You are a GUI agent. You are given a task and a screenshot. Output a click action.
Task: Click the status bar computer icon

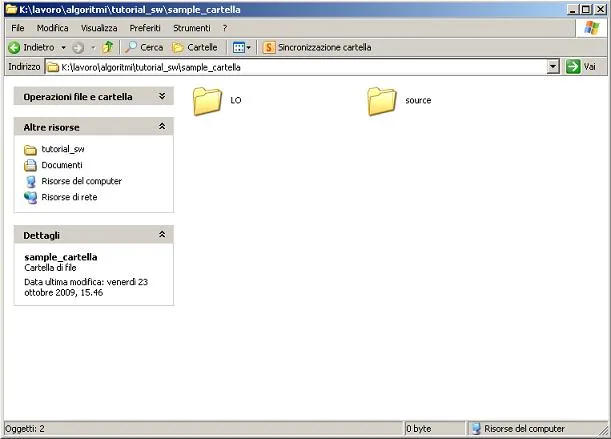point(476,429)
